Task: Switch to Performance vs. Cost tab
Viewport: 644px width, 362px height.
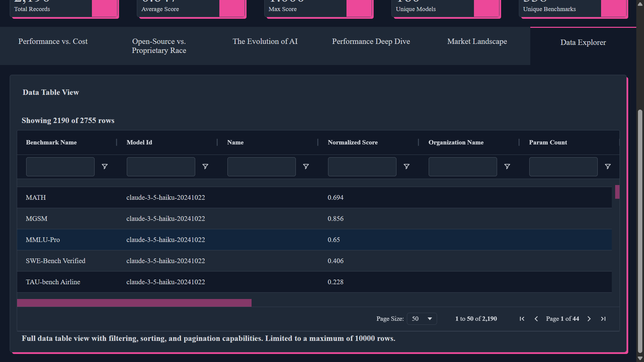Action: [53, 42]
